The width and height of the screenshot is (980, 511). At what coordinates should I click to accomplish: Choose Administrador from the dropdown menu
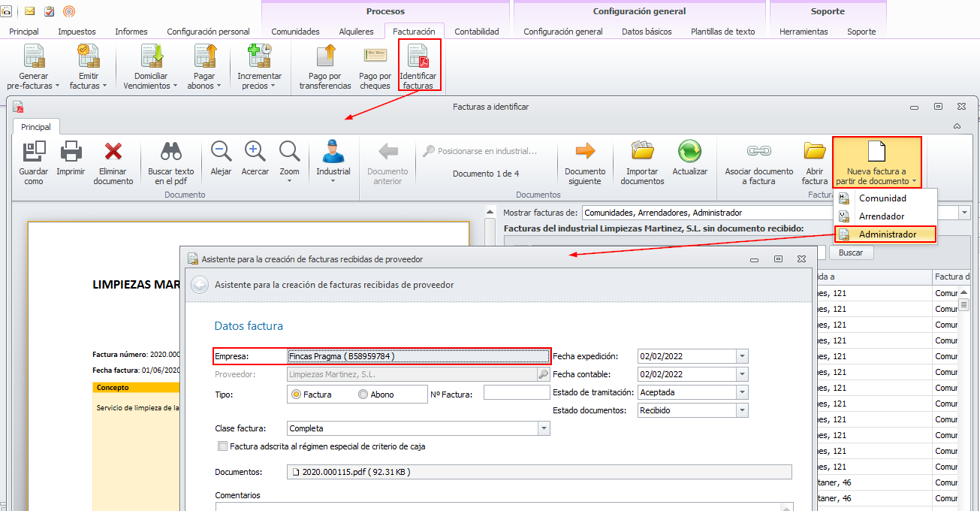point(887,234)
